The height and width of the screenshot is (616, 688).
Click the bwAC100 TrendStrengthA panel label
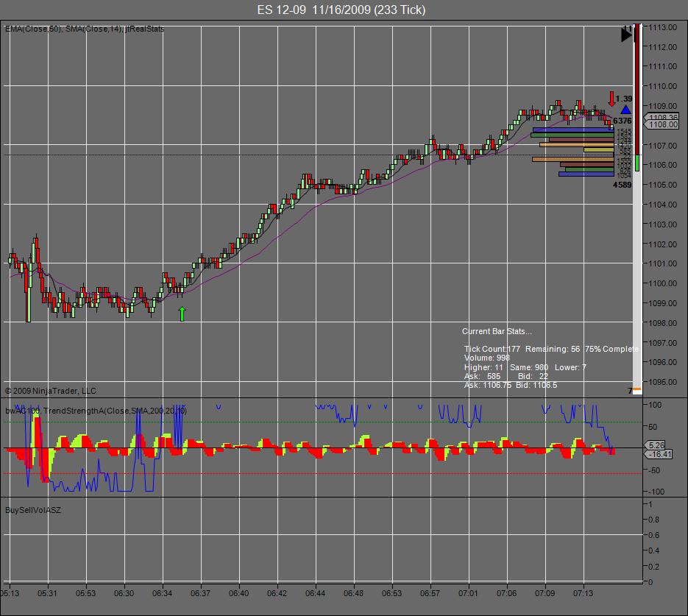coord(96,411)
